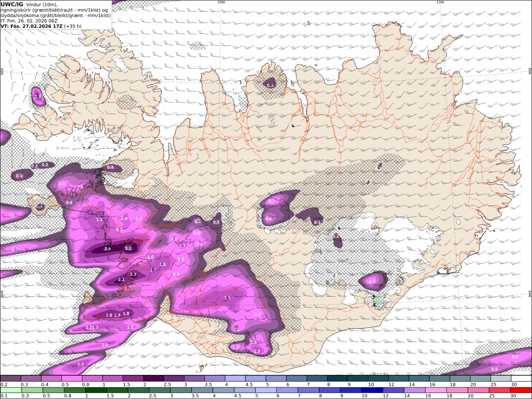Click the 2.5 precipitation value on the map

tap(108, 249)
